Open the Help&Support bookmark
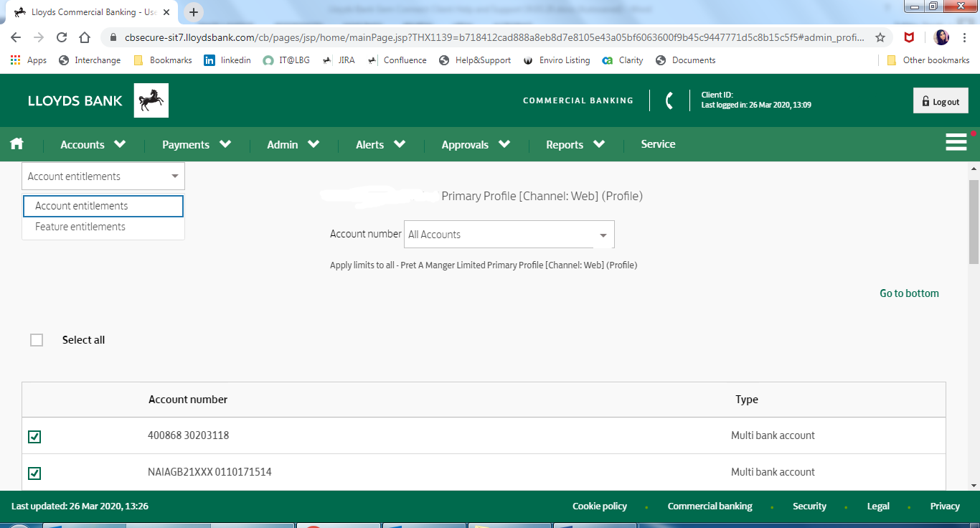The height and width of the screenshot is (528, 980). pos(475,60)
